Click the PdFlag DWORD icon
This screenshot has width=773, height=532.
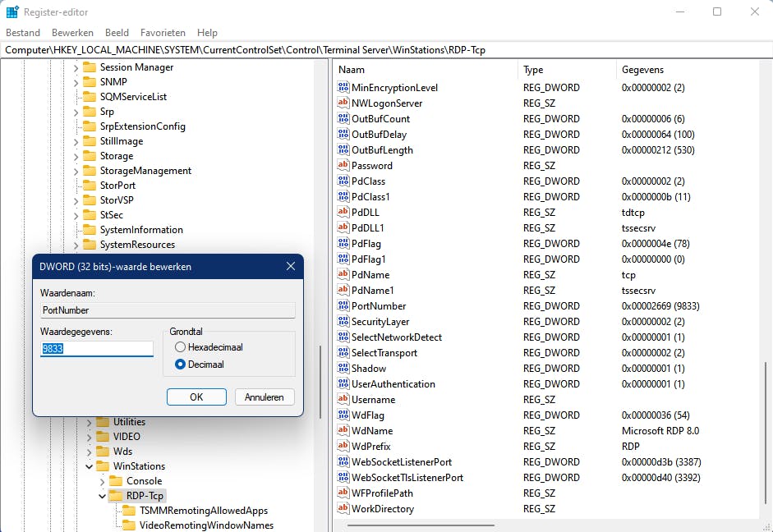343,243
